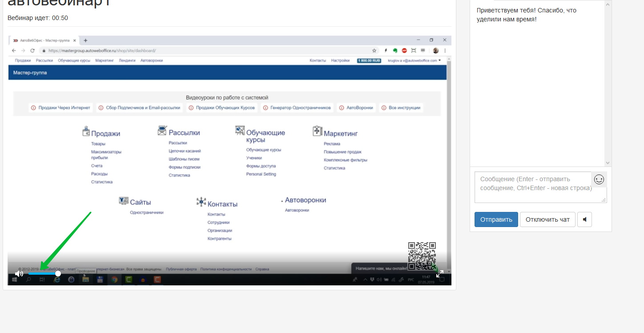Screen dimensions: 644x333
Task: Focus the chat message input field
Action: click(541, 187)
